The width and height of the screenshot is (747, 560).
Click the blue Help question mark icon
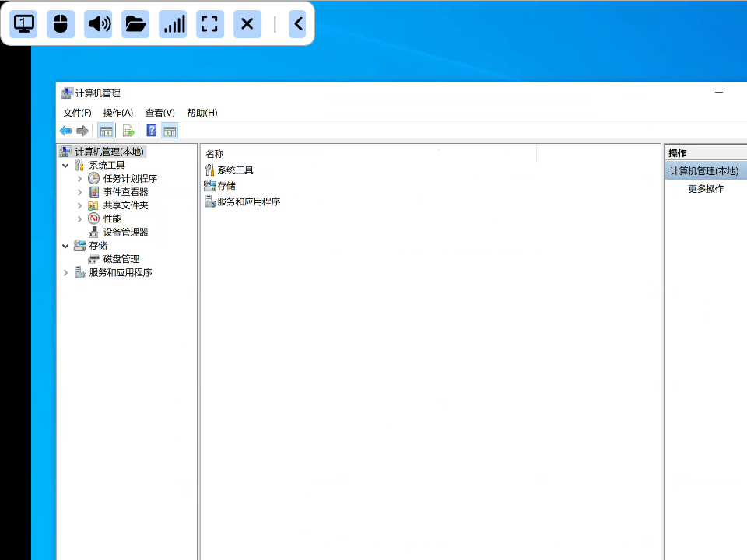(152, 131)
